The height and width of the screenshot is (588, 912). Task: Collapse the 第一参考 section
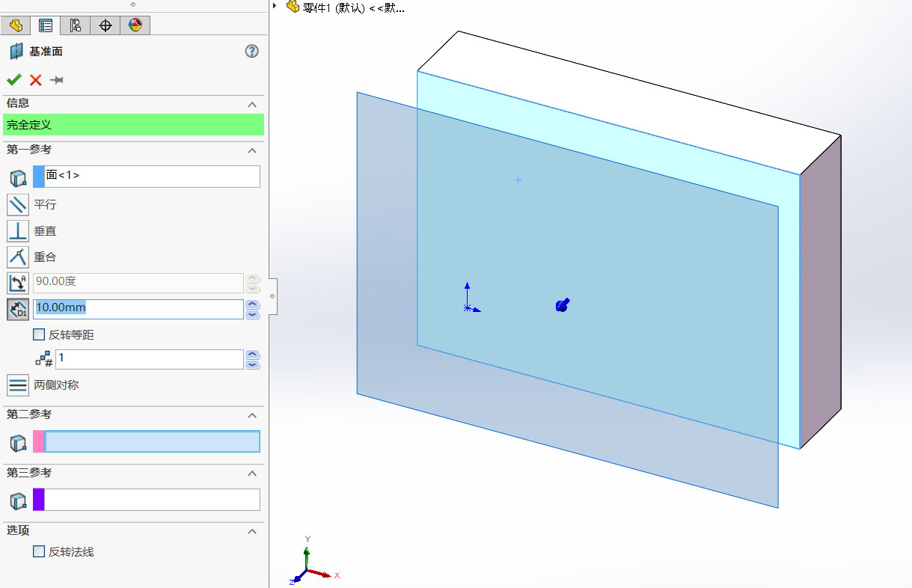(x=252, y=150)
